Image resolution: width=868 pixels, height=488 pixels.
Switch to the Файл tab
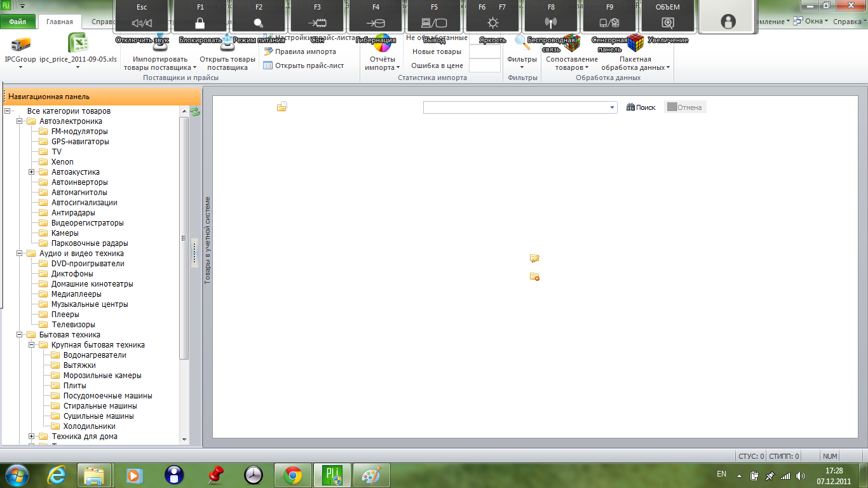[x=18, y=22]
